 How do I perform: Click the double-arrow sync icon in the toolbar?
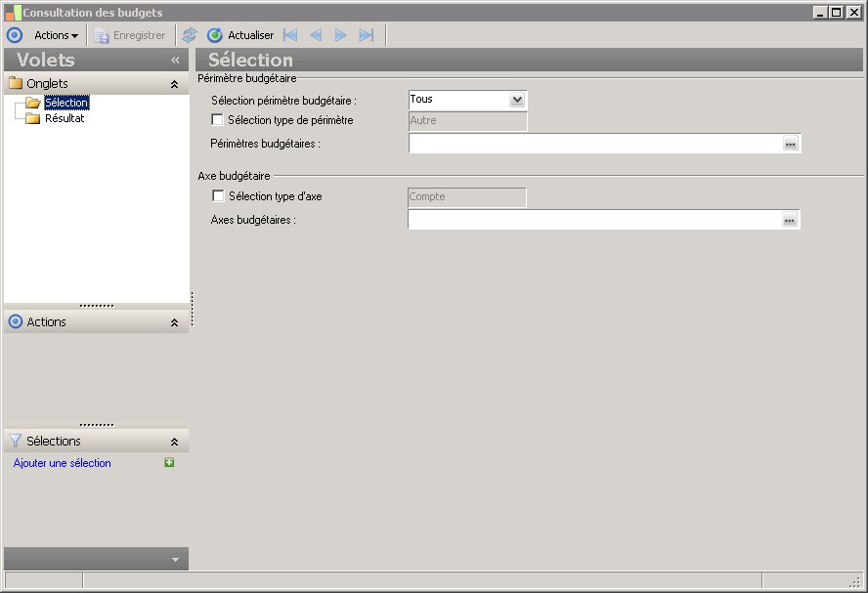click(190, 35)
